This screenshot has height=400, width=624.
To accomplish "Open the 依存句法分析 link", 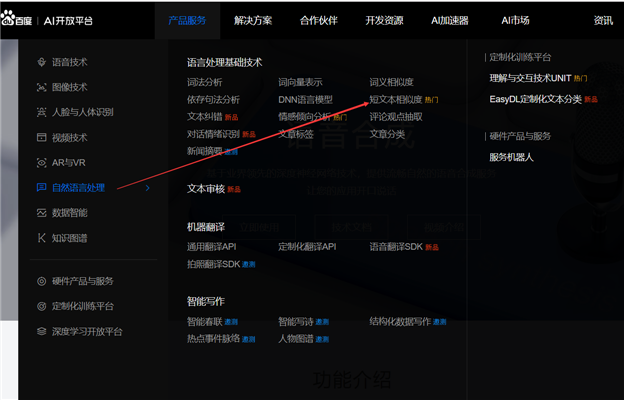I will [x=213, y=100].
